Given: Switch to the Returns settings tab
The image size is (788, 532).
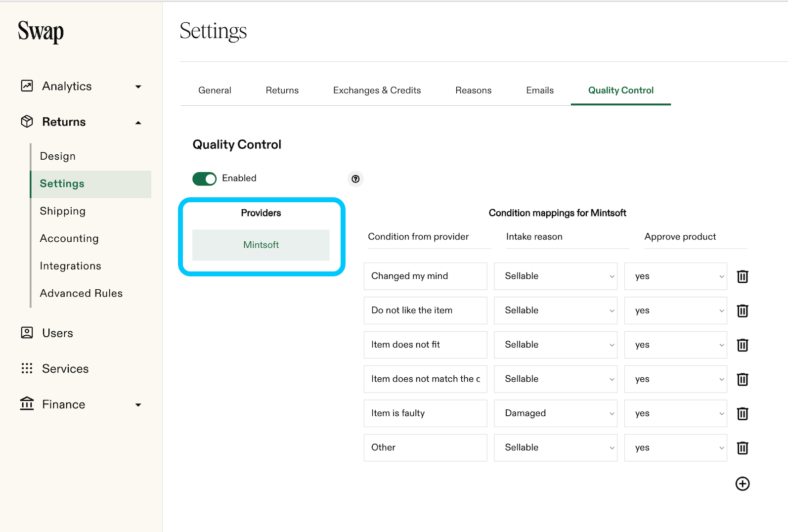Looking at the screenshot, I should pos(282,90).
